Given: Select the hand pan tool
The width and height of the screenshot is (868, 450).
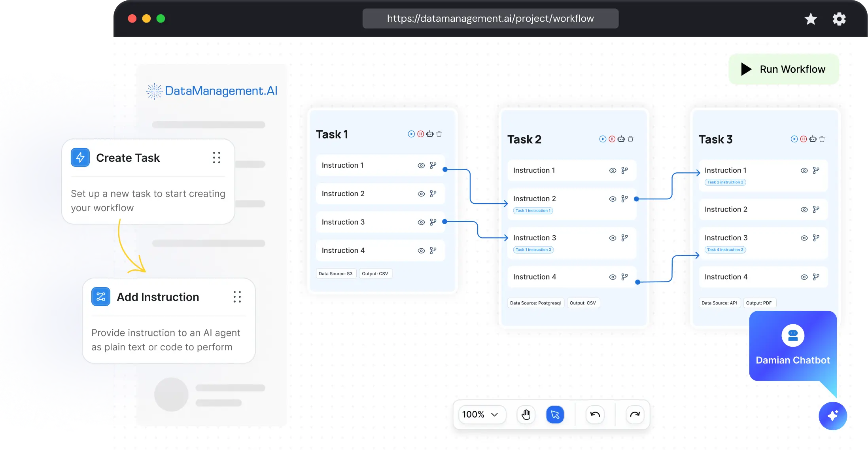Looking at the screenshot, I should (526, 414).
